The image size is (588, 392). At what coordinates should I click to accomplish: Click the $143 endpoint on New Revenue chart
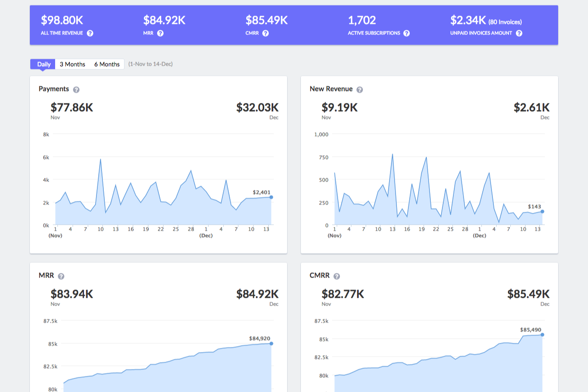pyautogui.click(x=542, y=211)
